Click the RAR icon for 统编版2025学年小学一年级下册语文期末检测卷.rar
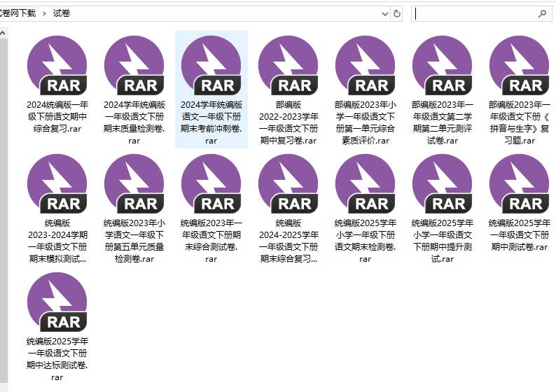 click(x=366, y=184)
